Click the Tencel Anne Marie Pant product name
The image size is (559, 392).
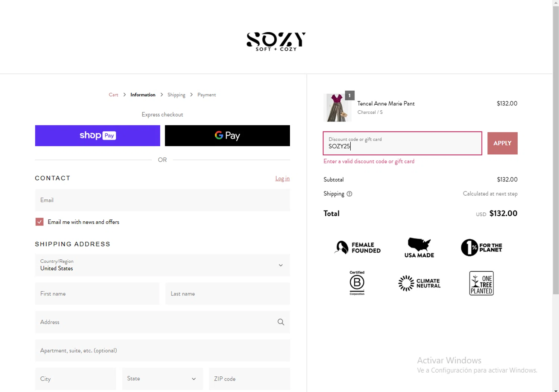[x=386, y=104]
